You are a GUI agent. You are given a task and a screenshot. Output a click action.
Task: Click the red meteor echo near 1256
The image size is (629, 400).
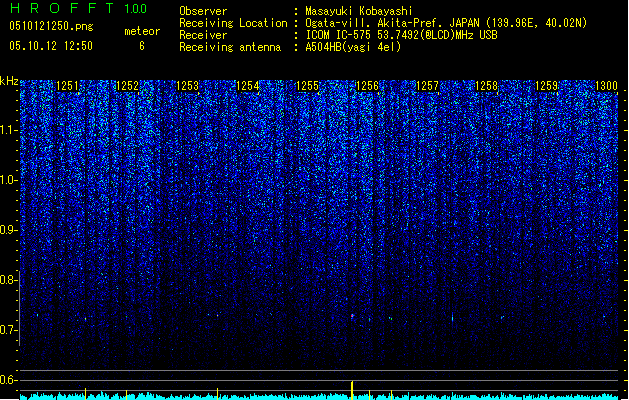(352, 317)
